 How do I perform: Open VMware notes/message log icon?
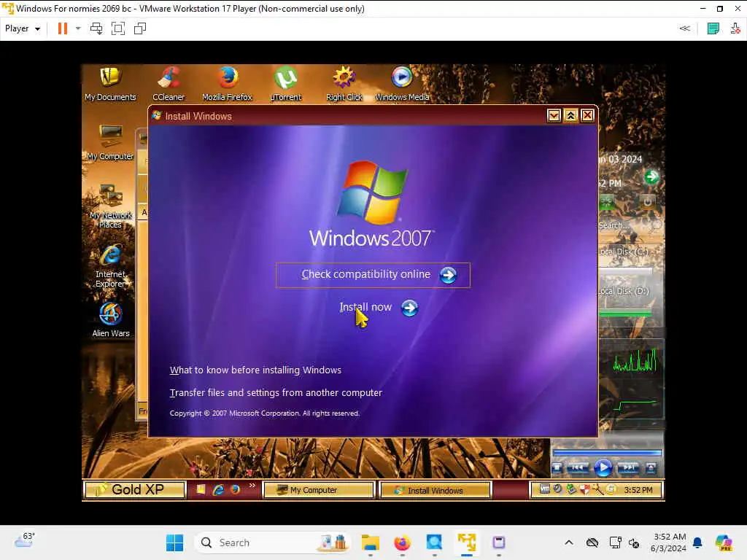[x=713, y=28]
